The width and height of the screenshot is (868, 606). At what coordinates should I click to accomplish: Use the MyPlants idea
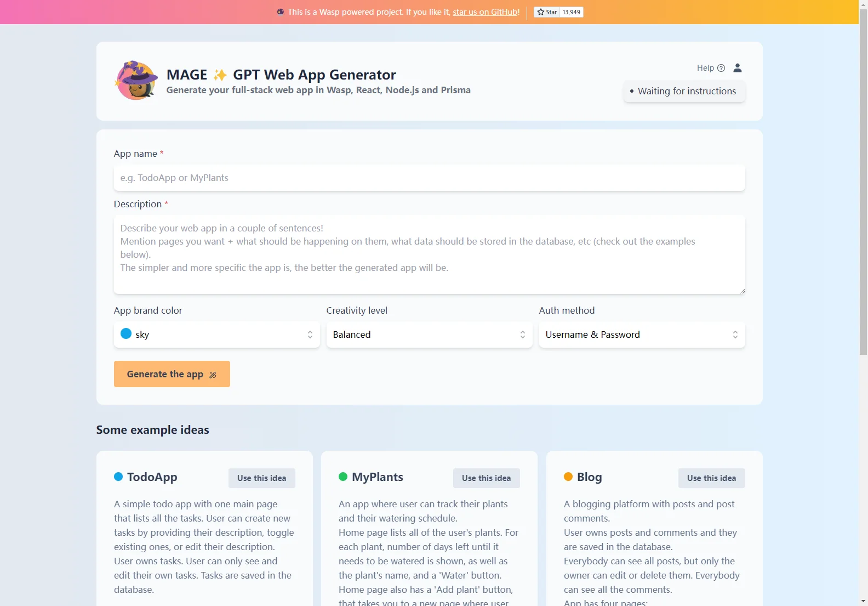tap(487, 478)
